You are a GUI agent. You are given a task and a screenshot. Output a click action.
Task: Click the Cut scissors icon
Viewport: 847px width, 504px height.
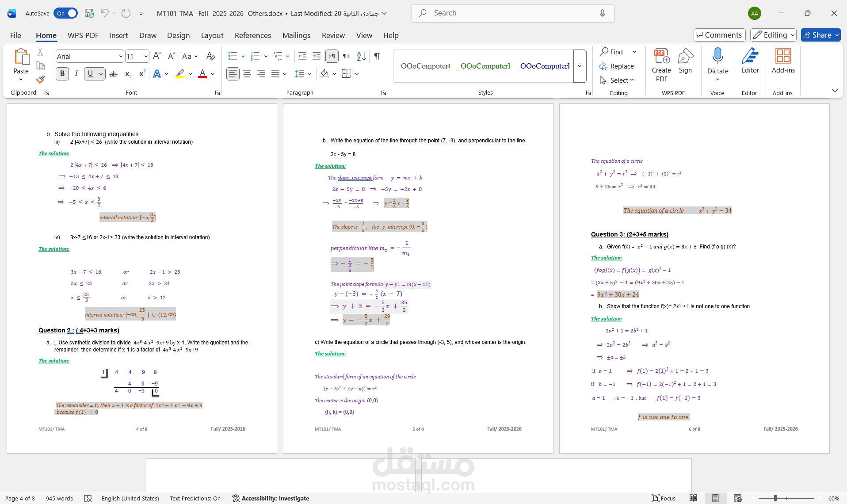coord(40,52)
